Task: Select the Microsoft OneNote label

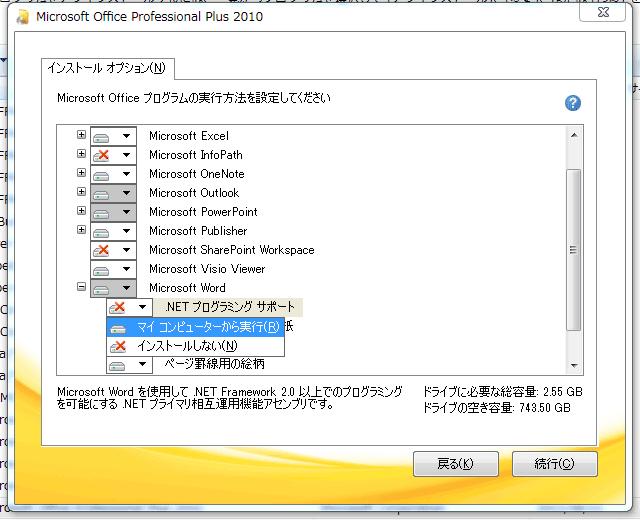Action: (x=196, y=174)
